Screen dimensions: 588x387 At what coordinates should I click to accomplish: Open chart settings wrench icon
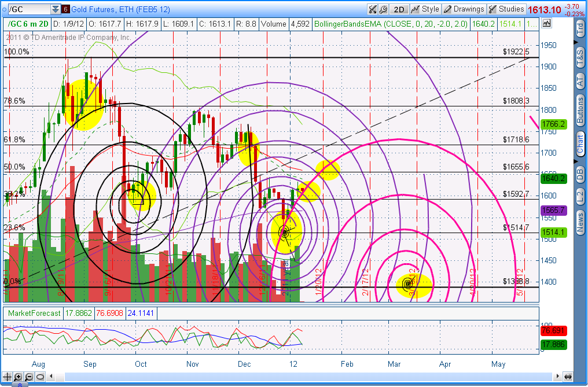pos(383,9)
